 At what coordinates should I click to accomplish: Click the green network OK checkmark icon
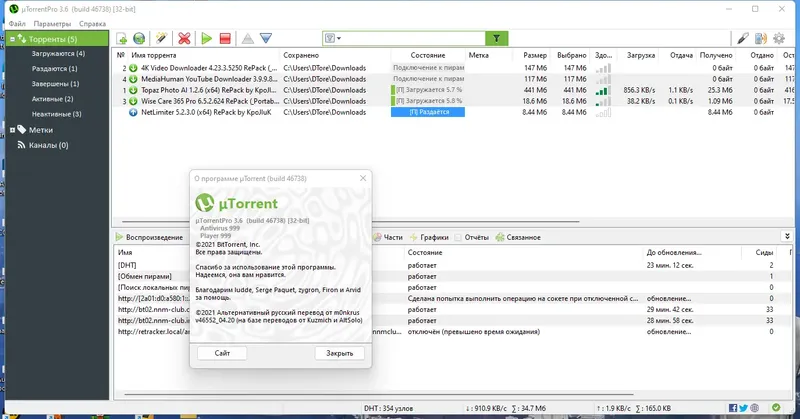pyautogui.click(x=776, y=407)
